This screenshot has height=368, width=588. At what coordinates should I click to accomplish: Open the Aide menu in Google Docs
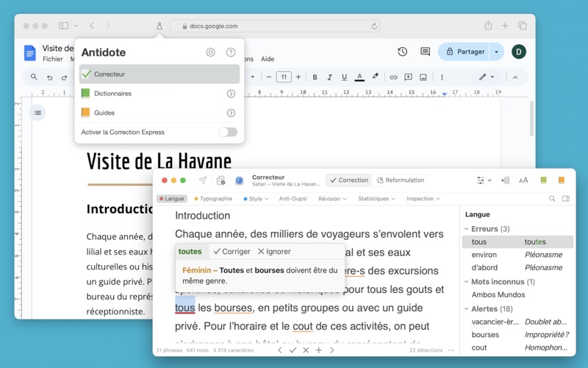coord(268,59)
